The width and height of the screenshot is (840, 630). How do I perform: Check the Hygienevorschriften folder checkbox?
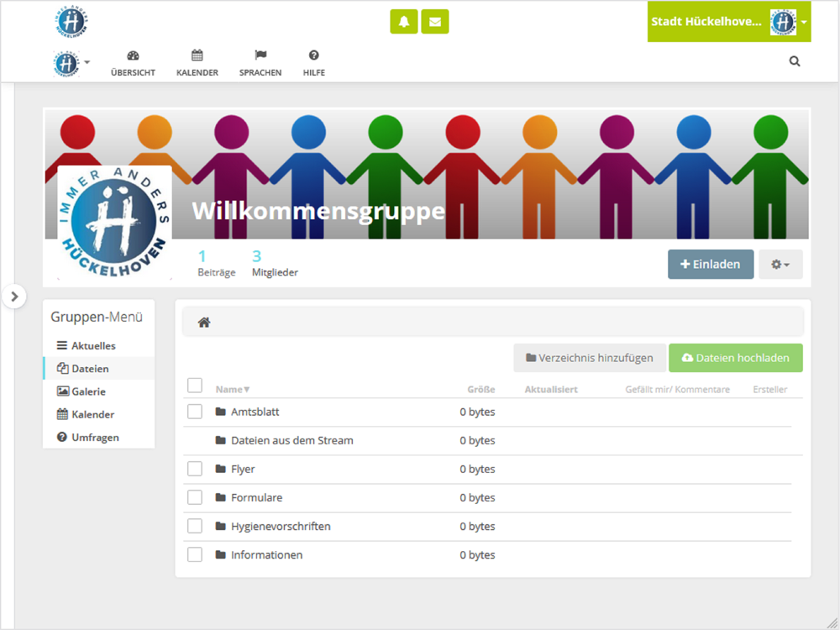pos(195,526)
